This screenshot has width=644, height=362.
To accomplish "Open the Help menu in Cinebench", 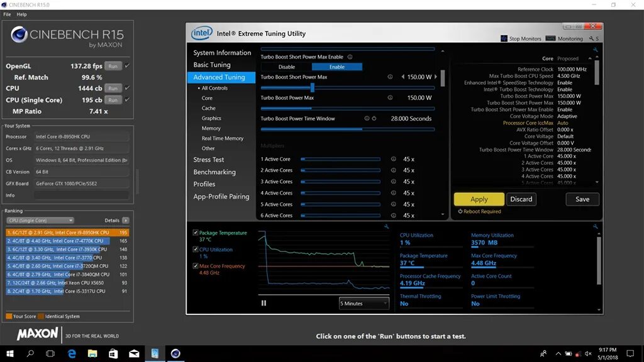I will [x=22, y=14].
